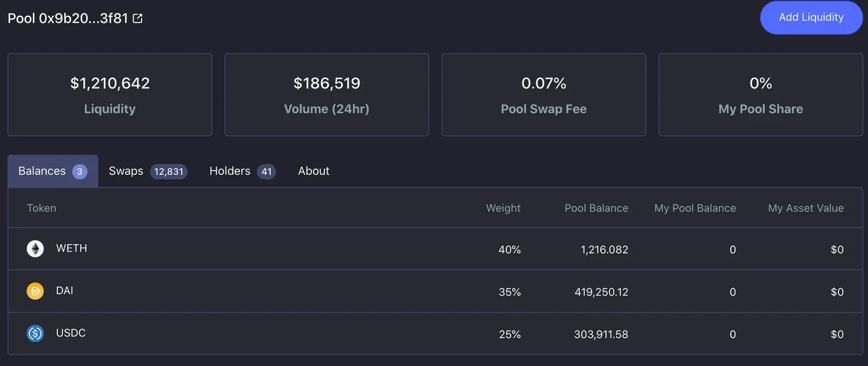Select the Balances tab

point(53,171)
